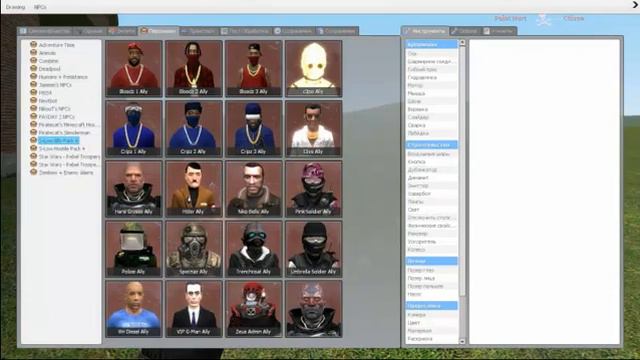This screenshot has height=360, width=640.
Task: Spawn the Specnaz Ally NPC
Action: 193,249
